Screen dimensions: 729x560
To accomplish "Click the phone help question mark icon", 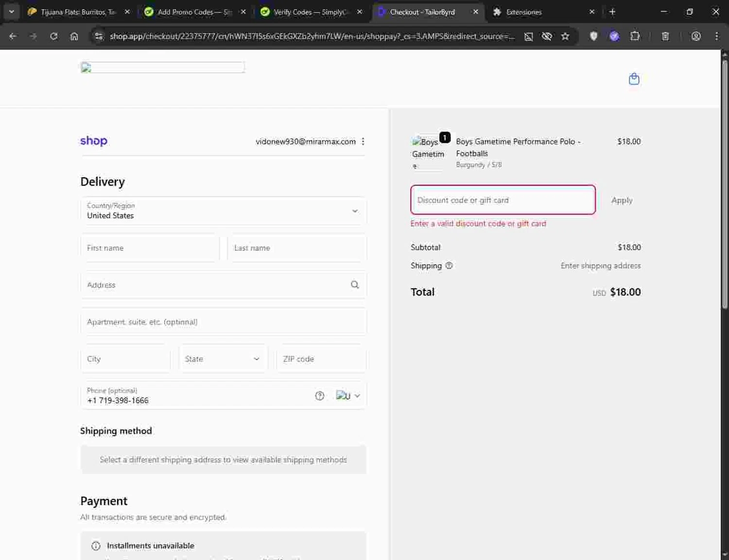I will [x=319, y=396].
